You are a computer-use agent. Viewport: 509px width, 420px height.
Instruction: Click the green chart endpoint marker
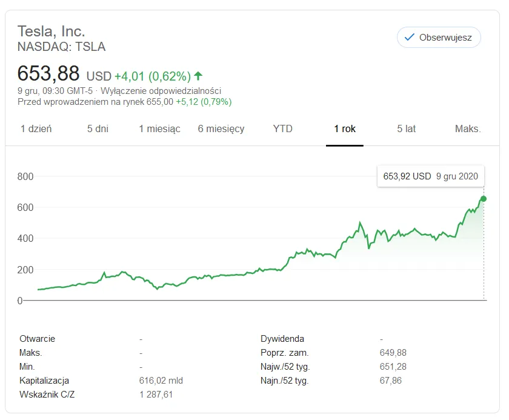pyautogui.click(x=484, y=199)
